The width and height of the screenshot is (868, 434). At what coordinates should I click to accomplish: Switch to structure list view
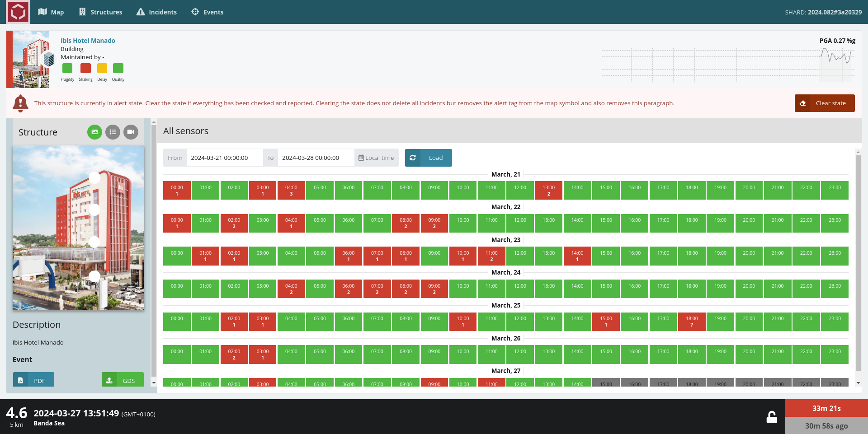tap(113, 132)
